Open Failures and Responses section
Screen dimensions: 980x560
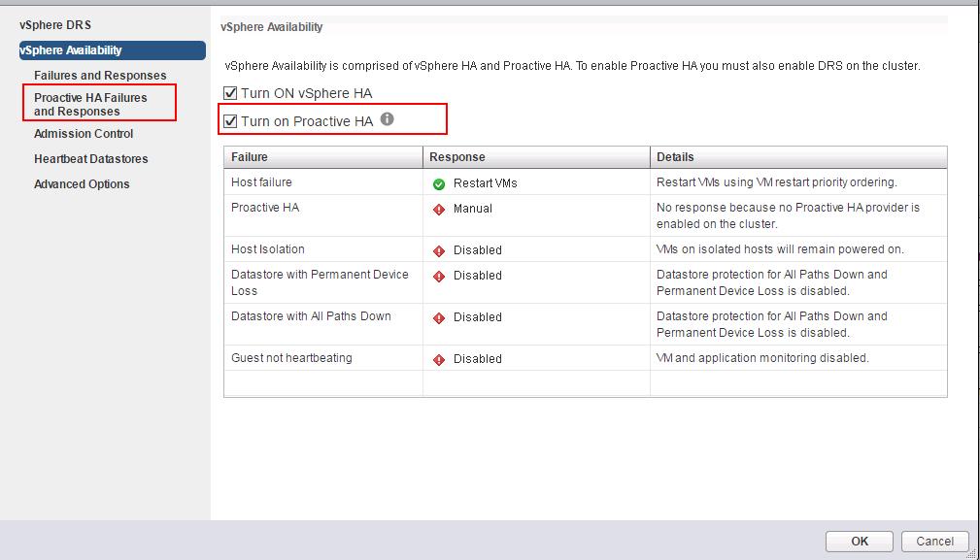pos(100,76)
